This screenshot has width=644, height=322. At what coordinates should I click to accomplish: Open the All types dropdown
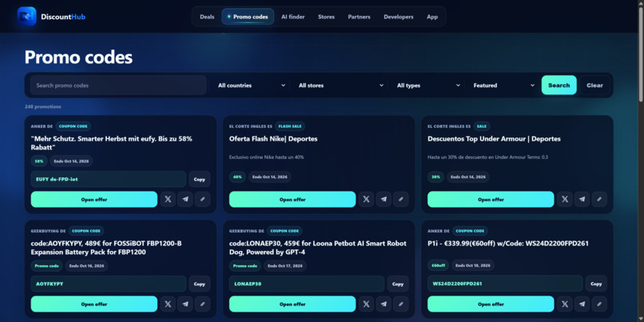click(427, 85)
